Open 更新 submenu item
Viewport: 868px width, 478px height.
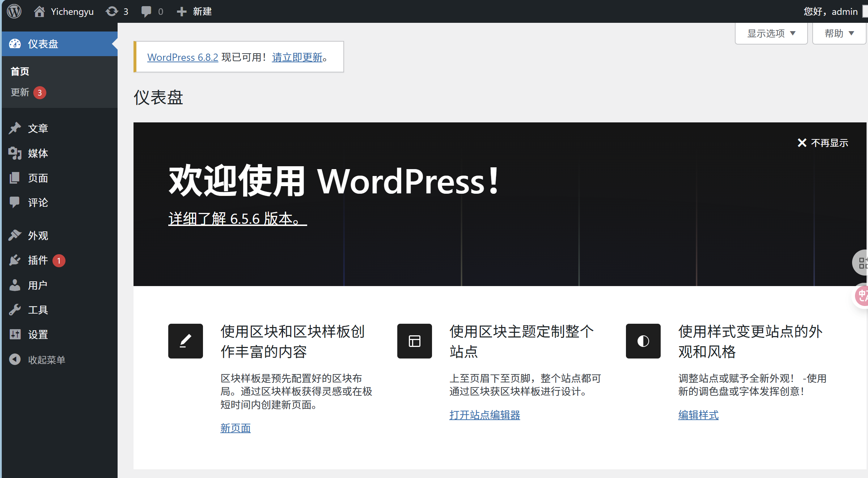20,92
